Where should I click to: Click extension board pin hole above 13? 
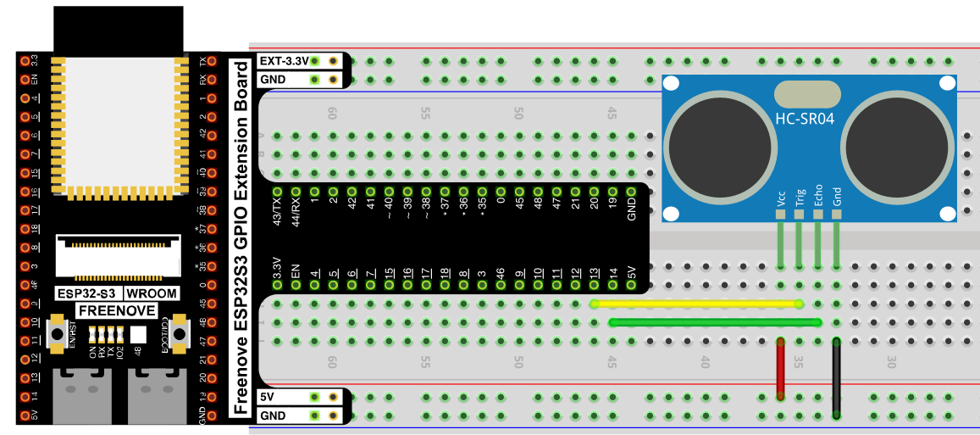(x=594, y=286)
